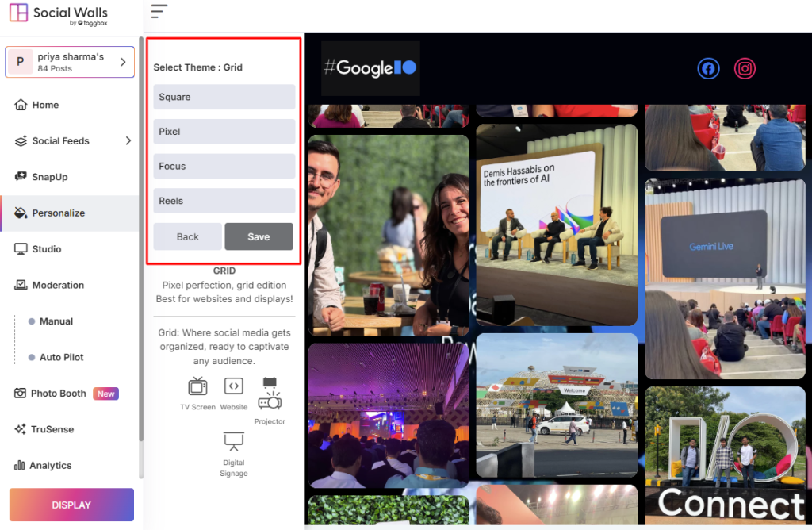812x530 pixels.
Task: Select the TV Screen display icon
Action: click(x=197, y=387)
